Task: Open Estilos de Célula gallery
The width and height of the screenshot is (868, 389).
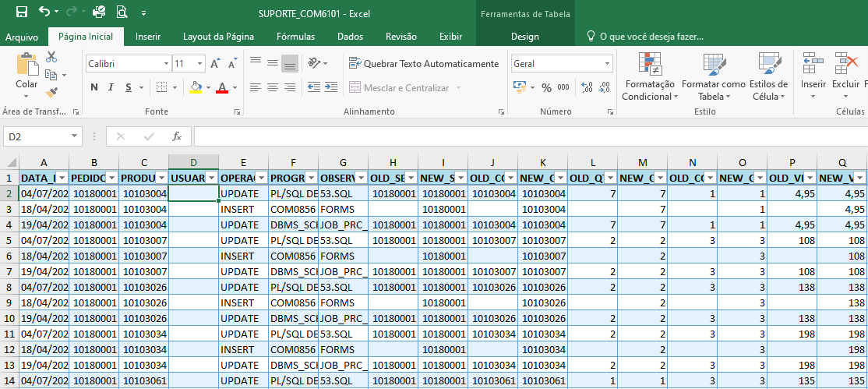Action: [769, 76]
